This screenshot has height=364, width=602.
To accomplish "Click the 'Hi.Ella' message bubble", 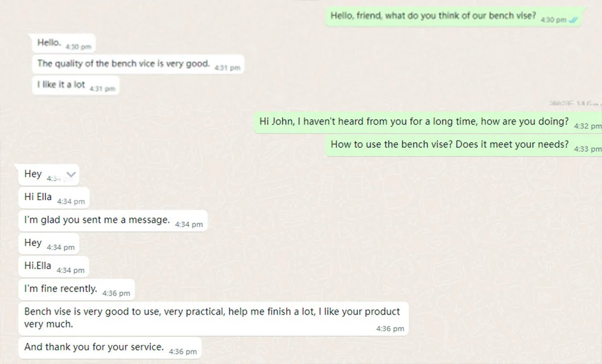I will (x=38, y=266).
